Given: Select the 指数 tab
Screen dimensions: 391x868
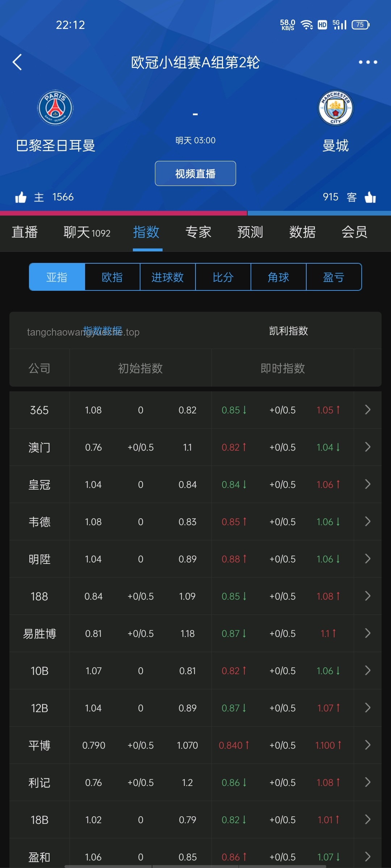Looking at the screenshot, I should (x=146, y=232).
